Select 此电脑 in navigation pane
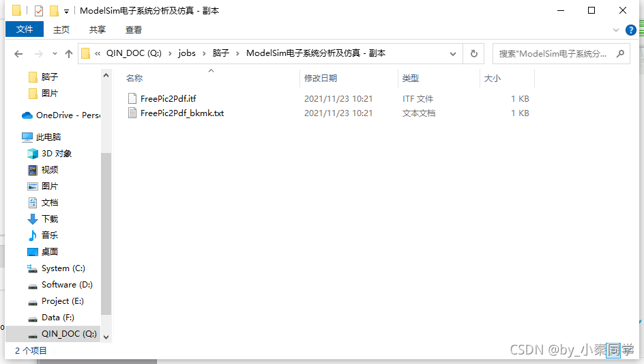Viewport: 644px width, 364px height. pyautogui.click(x=48, y=137)
